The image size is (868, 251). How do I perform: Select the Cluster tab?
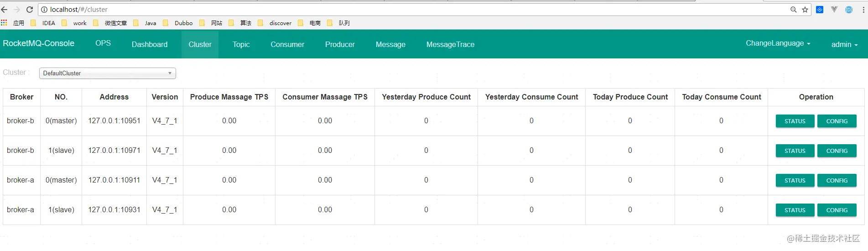pos(200,44)
